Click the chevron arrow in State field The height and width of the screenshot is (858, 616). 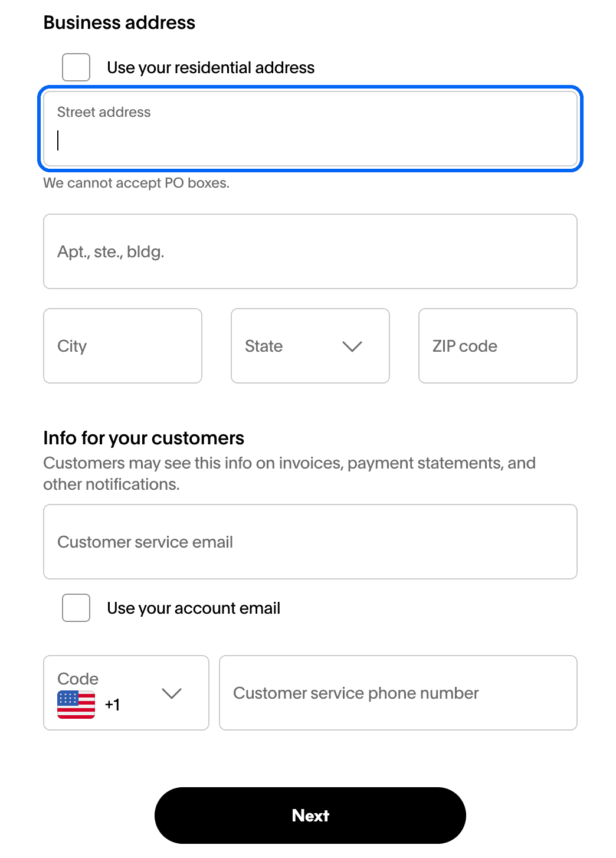[352, 346]
